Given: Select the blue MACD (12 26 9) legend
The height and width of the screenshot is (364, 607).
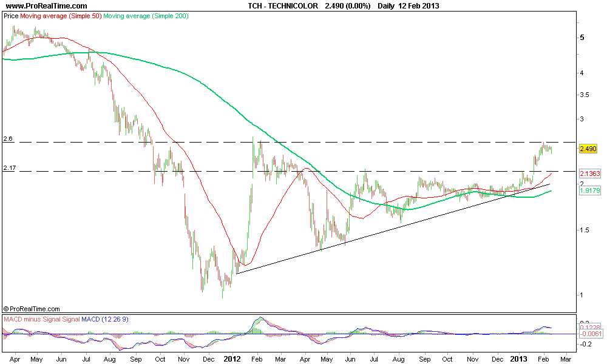Looking at the screenshot, I should tap(105, 320).
